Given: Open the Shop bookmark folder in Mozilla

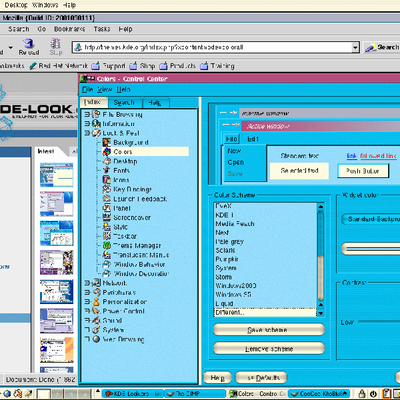Looking at the screenshot, I should (x=142, y=66).
